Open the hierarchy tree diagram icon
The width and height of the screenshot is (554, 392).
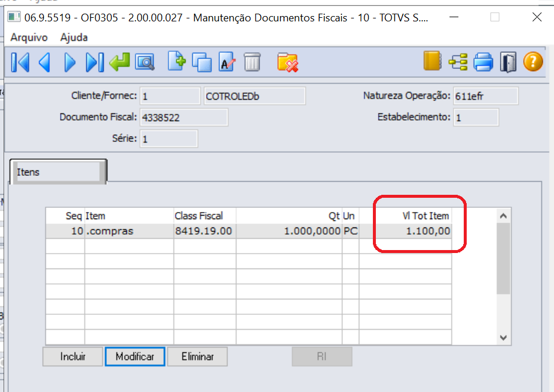458,62
